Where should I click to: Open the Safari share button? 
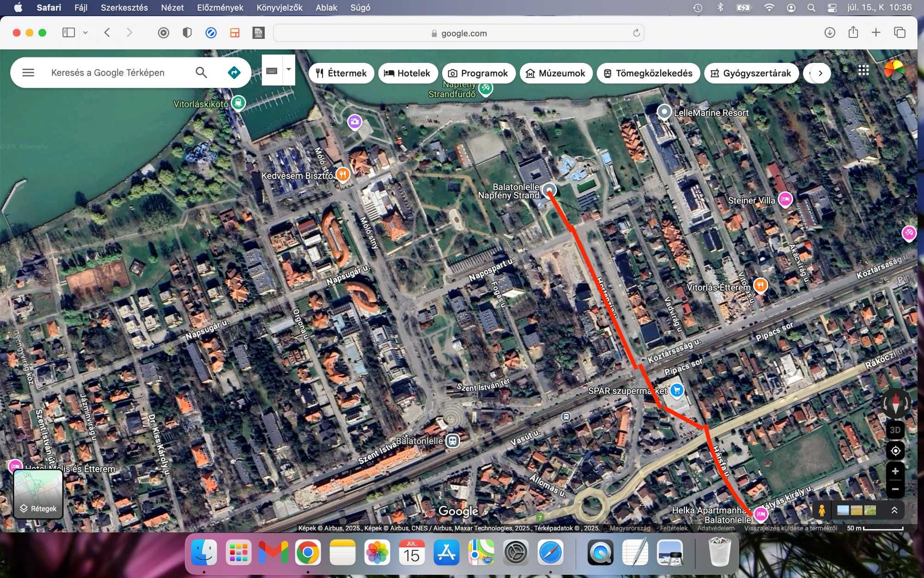pos(853,32)
